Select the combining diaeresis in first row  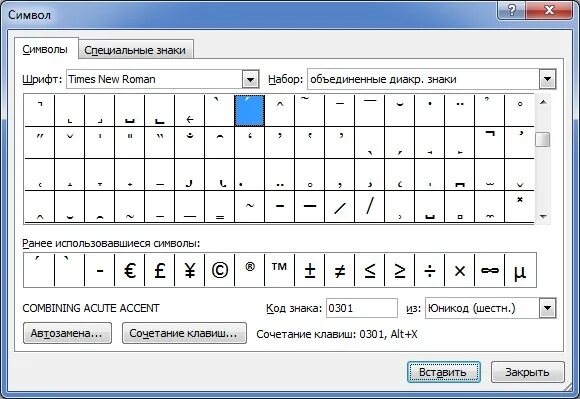point(459,111)
